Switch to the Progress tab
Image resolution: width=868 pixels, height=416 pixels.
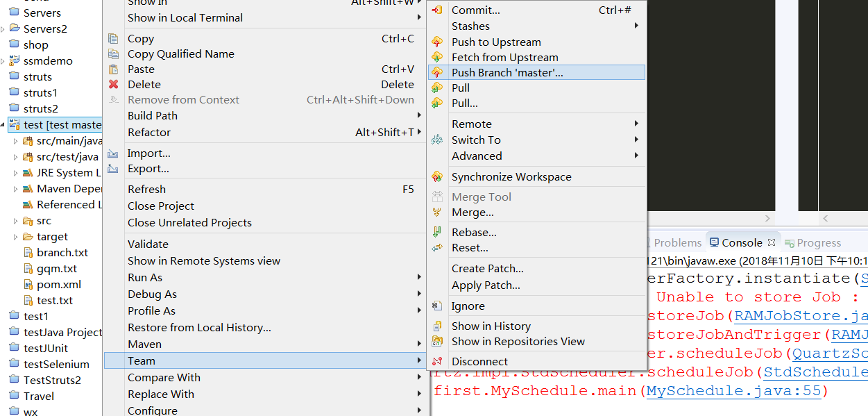(x=812, y=243)
